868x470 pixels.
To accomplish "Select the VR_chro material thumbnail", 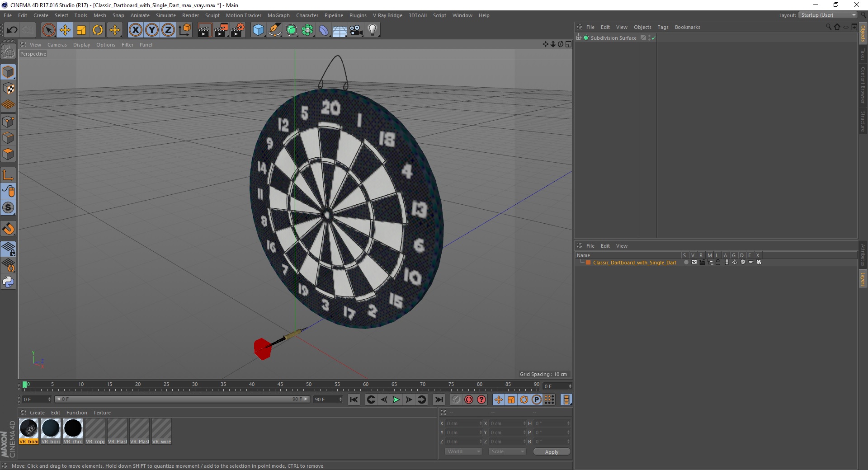I will click(x=73, y=432).
